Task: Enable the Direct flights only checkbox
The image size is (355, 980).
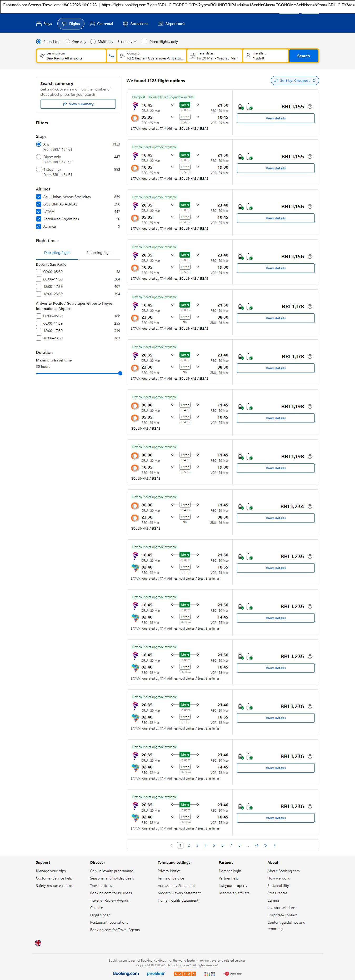Action: [144, 42]
